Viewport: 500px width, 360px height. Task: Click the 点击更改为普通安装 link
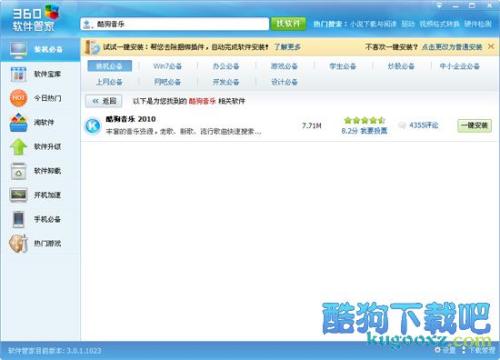(x=452, y=47)
